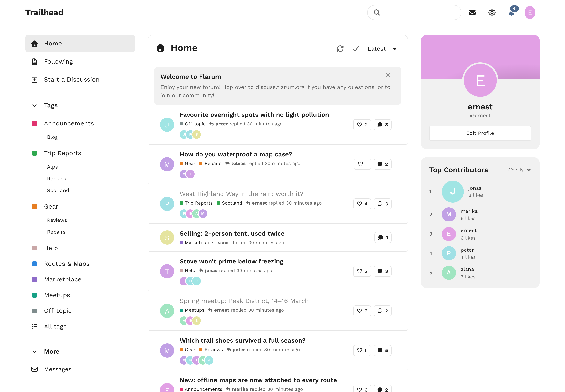Open settings gear icon in header

click(492, 13)
